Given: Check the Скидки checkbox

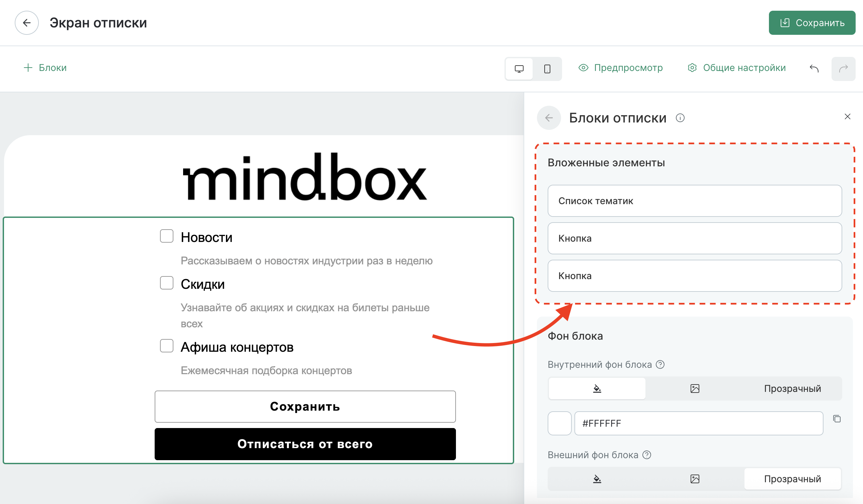Looking at the screenshot, I should pos(166,283).
